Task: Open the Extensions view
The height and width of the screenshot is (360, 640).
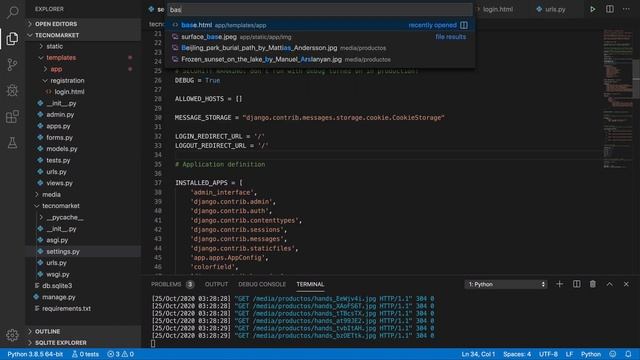Action: click(x=12, y=117)
